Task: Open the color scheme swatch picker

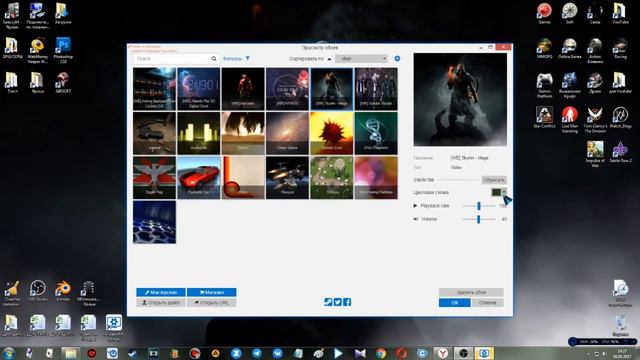Action: click(x=498, y=192)
